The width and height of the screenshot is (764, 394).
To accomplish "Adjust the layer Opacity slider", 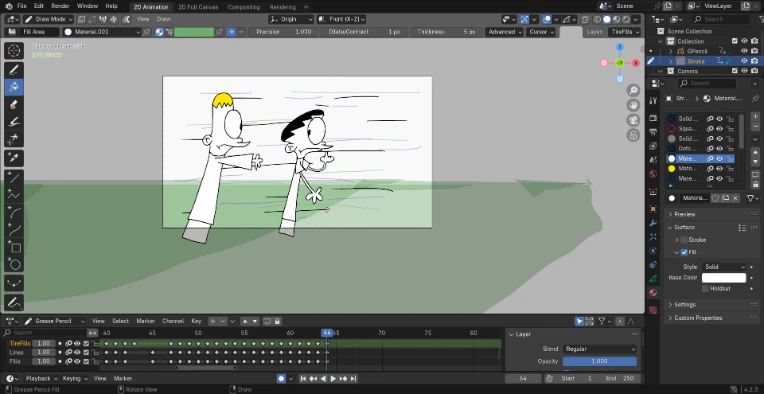I will tap(600, 361).
